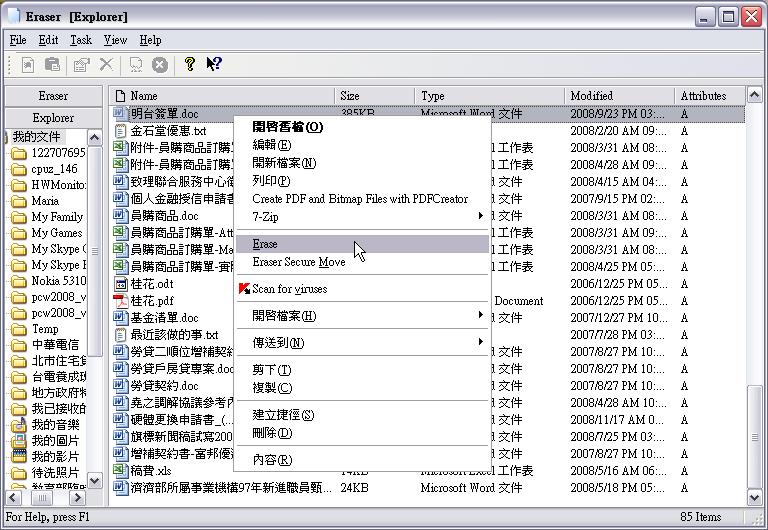Viewport: 768px width, 530px height.
Task: Open the View menu
Action: tap(116, 40)
